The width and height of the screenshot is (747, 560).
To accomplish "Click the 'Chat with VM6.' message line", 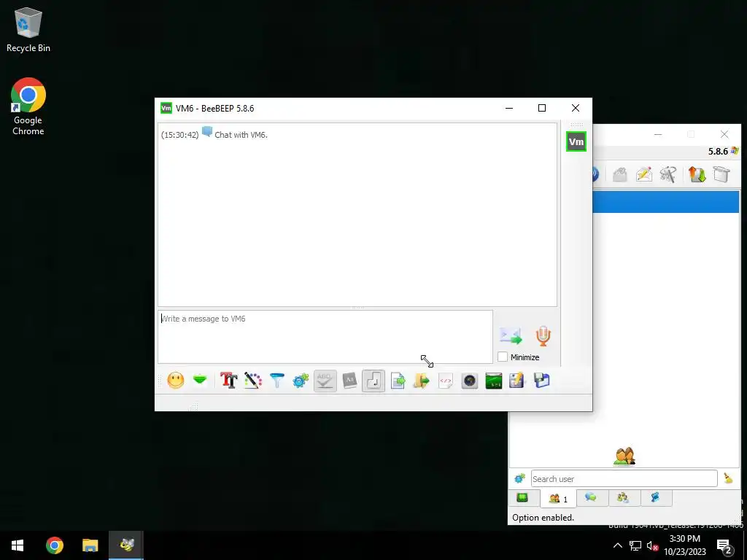I will coord(241,135).
